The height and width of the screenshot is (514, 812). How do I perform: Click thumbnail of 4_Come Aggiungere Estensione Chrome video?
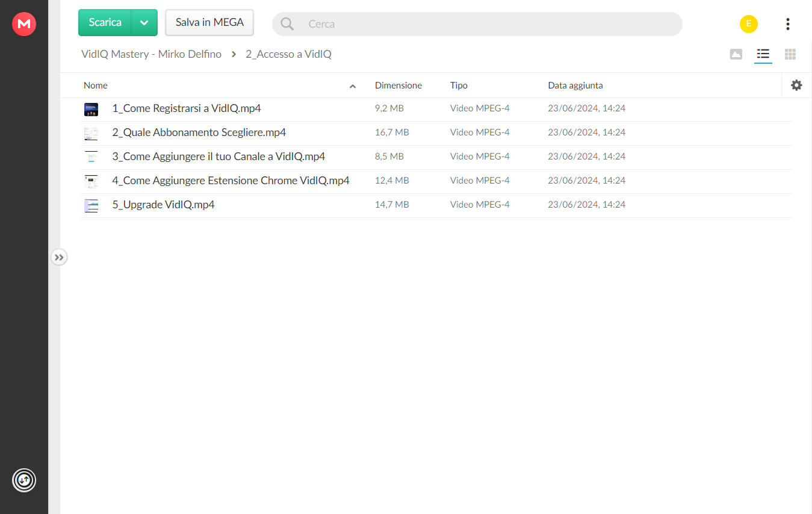coord(91,181)
